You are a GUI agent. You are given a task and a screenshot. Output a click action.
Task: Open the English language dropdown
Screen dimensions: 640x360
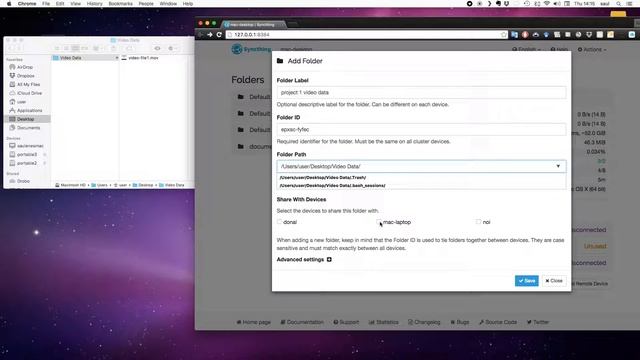tap(527, 49)
